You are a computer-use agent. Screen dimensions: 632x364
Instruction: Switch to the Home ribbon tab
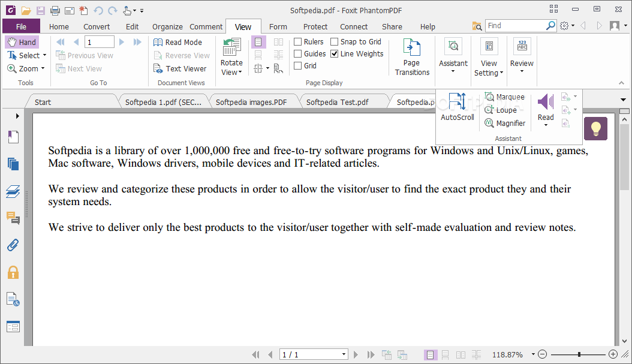coord(59,26)
